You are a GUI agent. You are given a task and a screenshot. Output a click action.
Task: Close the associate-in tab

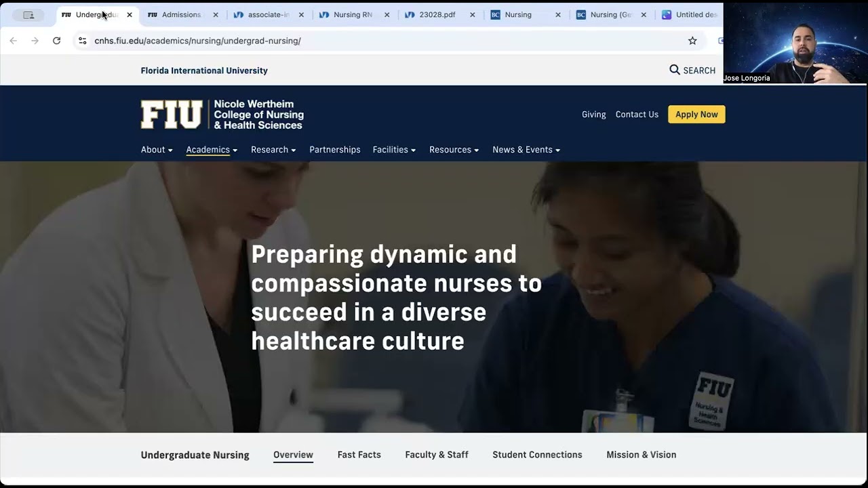pyautogui.click(x=301, y=15)
